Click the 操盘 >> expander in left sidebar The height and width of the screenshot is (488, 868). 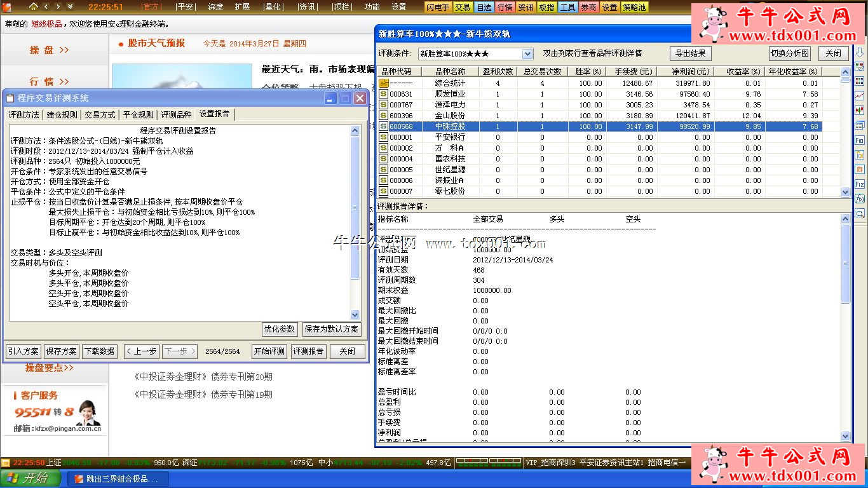click(50, 50)
